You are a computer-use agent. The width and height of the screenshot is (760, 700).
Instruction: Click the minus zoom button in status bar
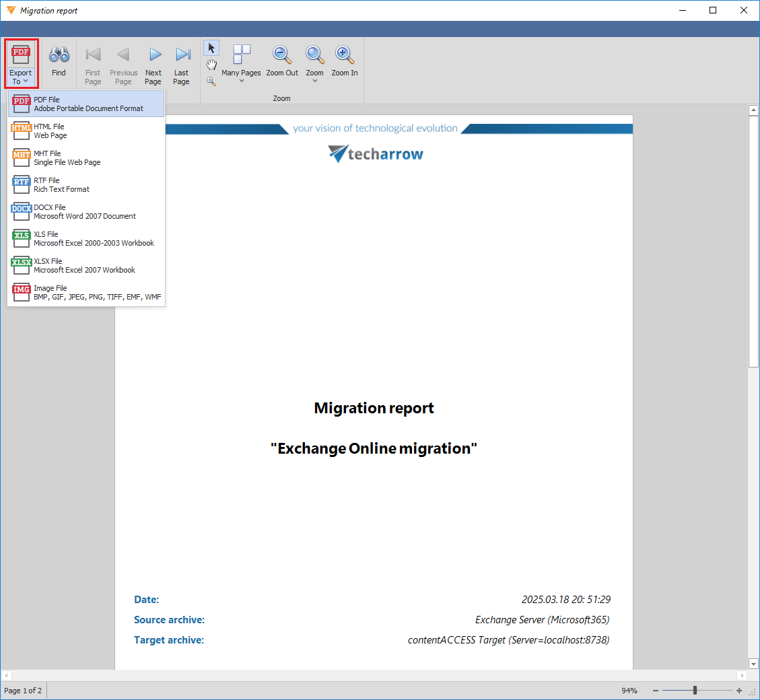[655, 690]
